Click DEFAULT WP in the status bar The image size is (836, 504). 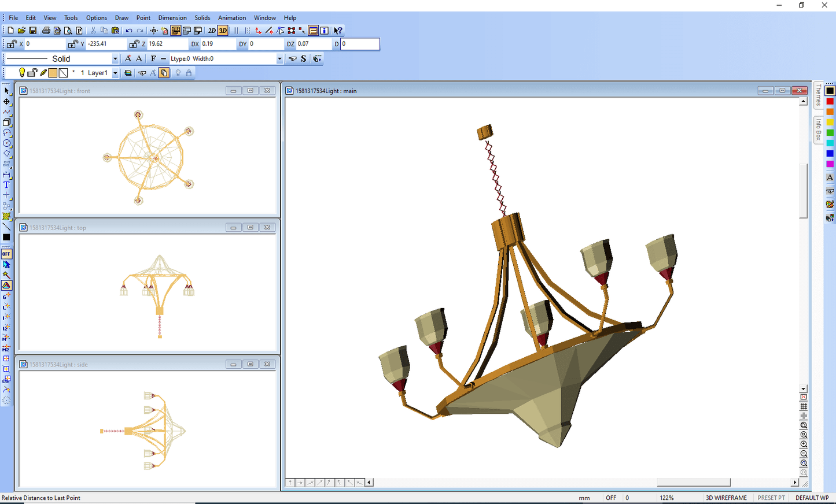811,498
